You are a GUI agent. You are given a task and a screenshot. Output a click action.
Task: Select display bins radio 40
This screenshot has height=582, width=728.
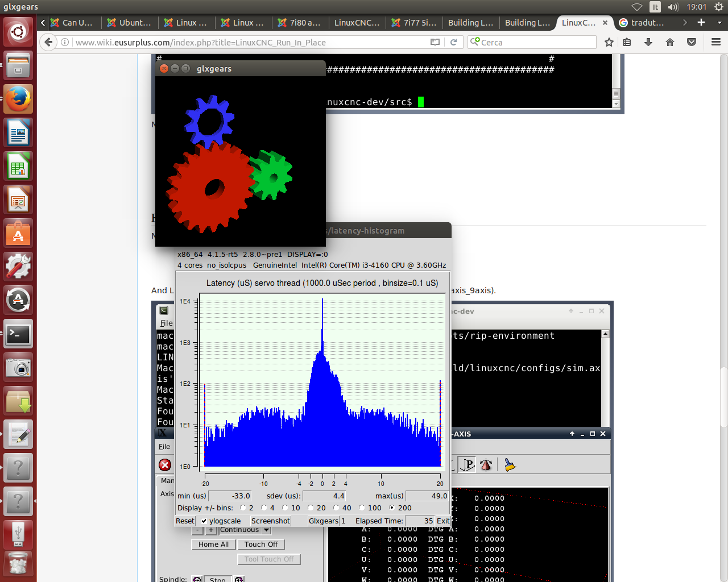coord(336,508)
